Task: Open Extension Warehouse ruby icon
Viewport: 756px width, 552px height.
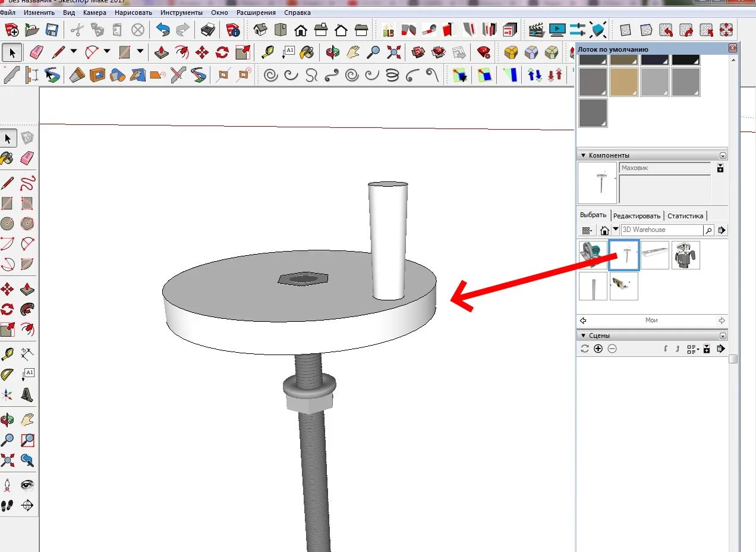Action: coord(484,52)
